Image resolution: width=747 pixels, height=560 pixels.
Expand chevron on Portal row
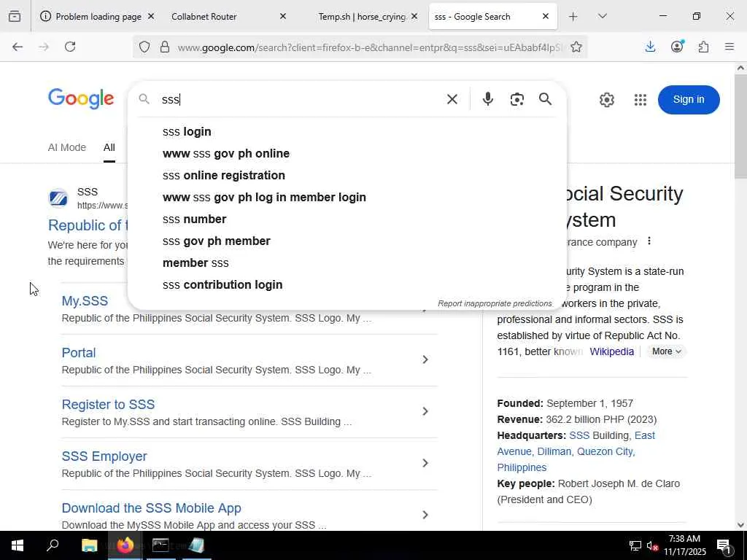(425, 359)
